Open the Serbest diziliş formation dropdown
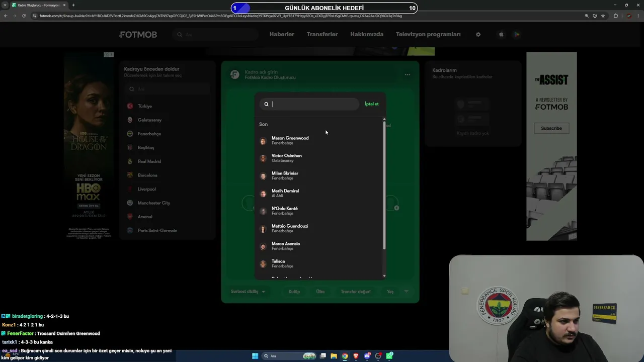The width and height of the screenshot is (644, 362). click(248, 292)
